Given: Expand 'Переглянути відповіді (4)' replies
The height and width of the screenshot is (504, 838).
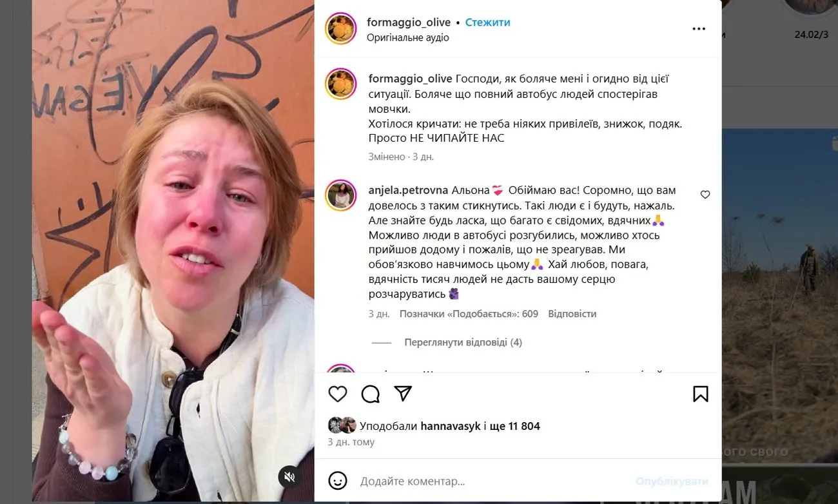Looking at the screenshot, I should pyautogui.click(x=463, y=342).
